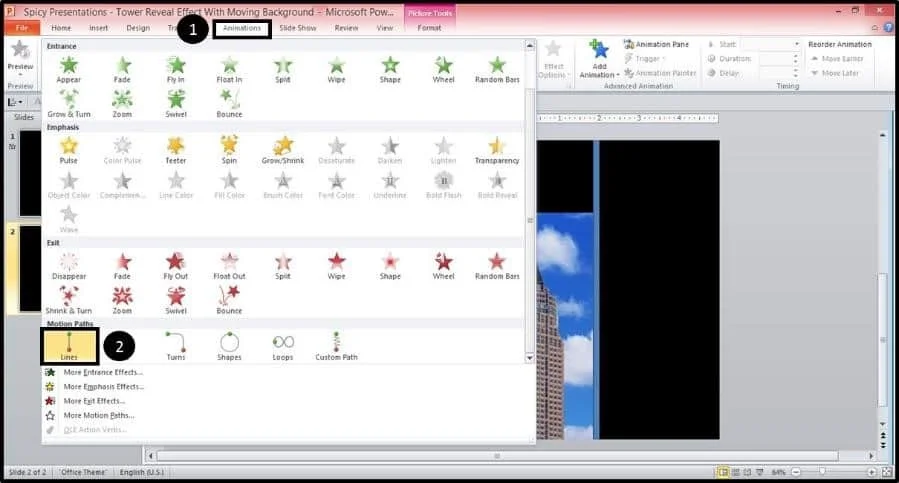This screenshot has height=483, width=899.
Task: Apply the Fly Out exit effect
Action: coord(175,267)
